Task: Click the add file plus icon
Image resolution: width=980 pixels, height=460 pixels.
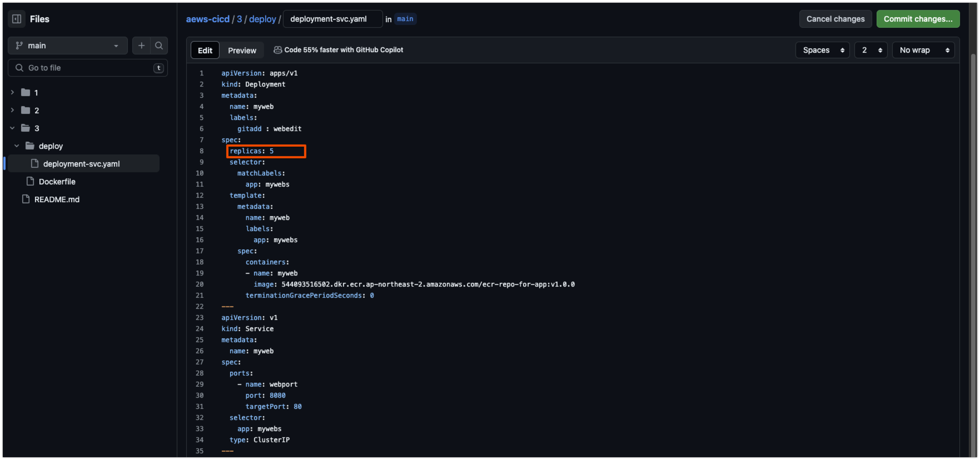Action: tap(141, 46)
